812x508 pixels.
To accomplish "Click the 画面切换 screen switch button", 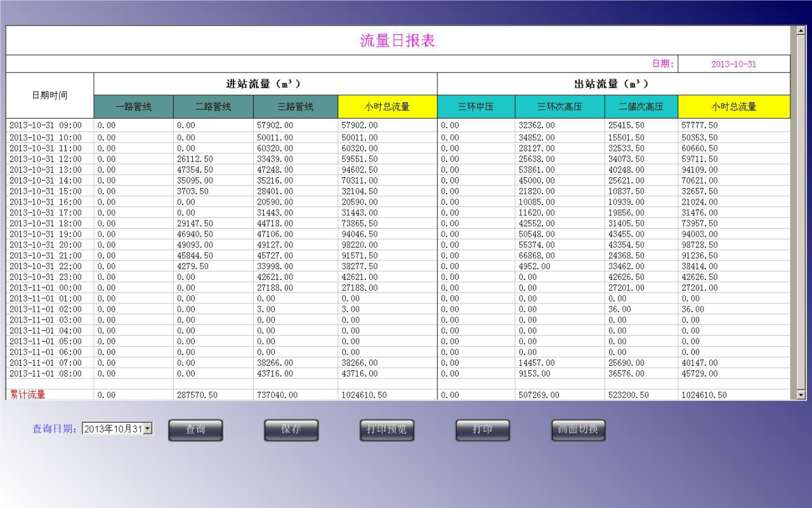I will (x=579, y=430).
